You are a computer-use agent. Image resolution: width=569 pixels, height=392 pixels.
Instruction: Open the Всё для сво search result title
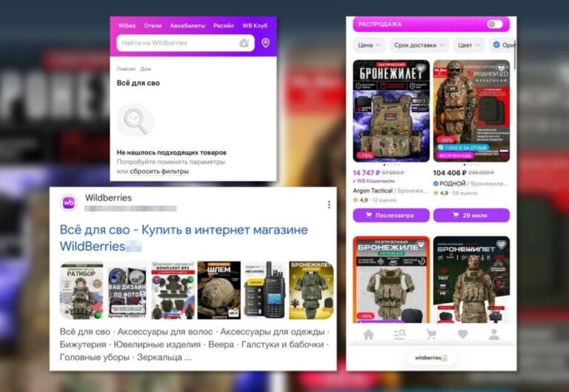pos(184,238)
